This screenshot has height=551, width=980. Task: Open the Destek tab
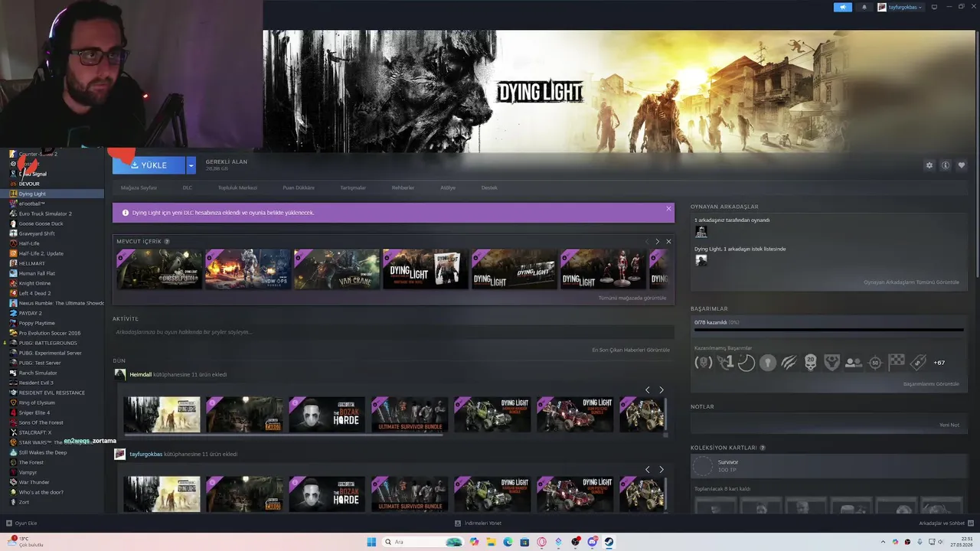coord(489,187)
